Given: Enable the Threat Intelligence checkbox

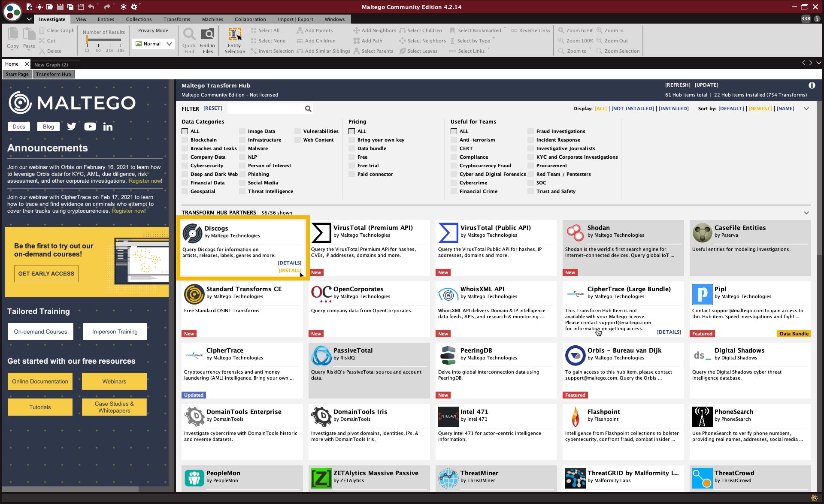Looking at the screenshot, I should pos(242,191).
